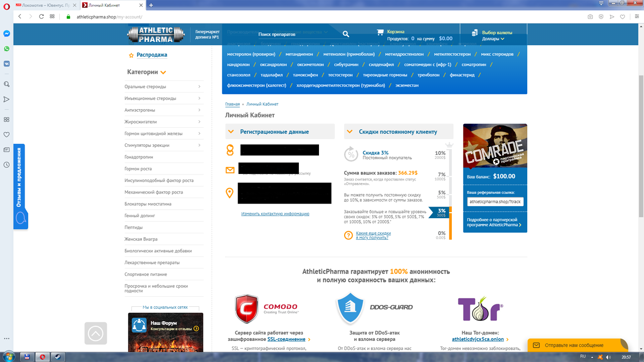Take a snapshot using the camera icon
The height and width of the screenshot is (362, 644).
pyautogui.click(x=590, y=17)
